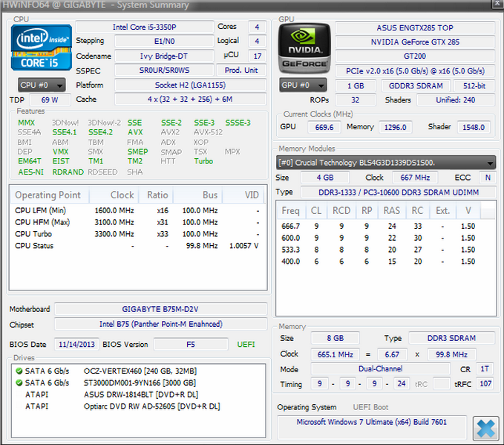Click the Clock column header in CPU table
The width and height of the screenshot is (504, 445).
click(x=114, y=195)
